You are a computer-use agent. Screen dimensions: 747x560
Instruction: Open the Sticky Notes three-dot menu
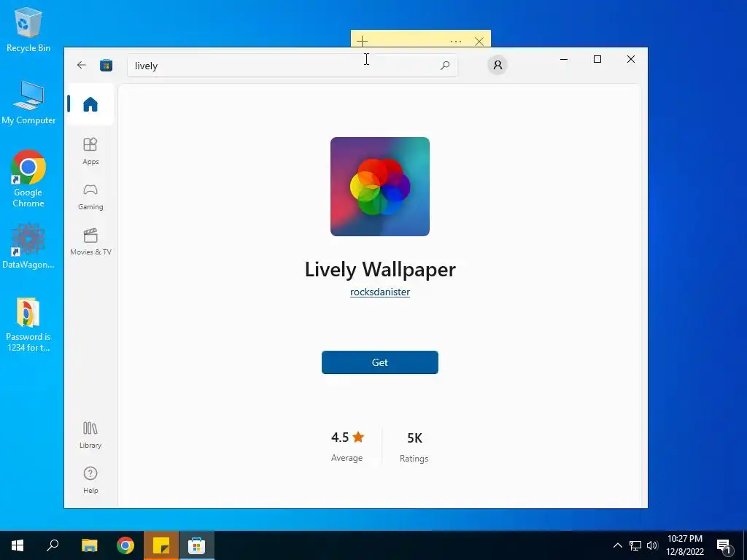[x=455, y=42]
